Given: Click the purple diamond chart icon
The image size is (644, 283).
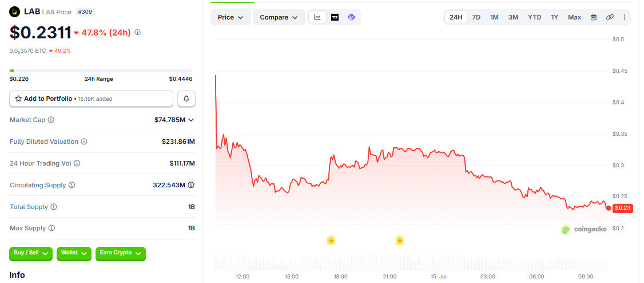Looking at the screenshot, I should pyautogui.click(x=351, y=17).
